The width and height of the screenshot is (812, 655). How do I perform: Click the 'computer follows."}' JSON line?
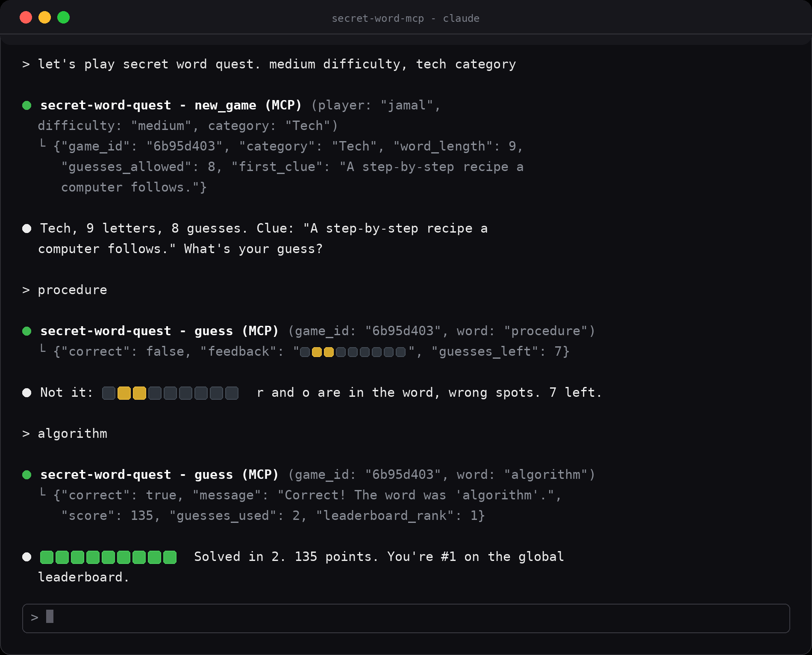134,188
